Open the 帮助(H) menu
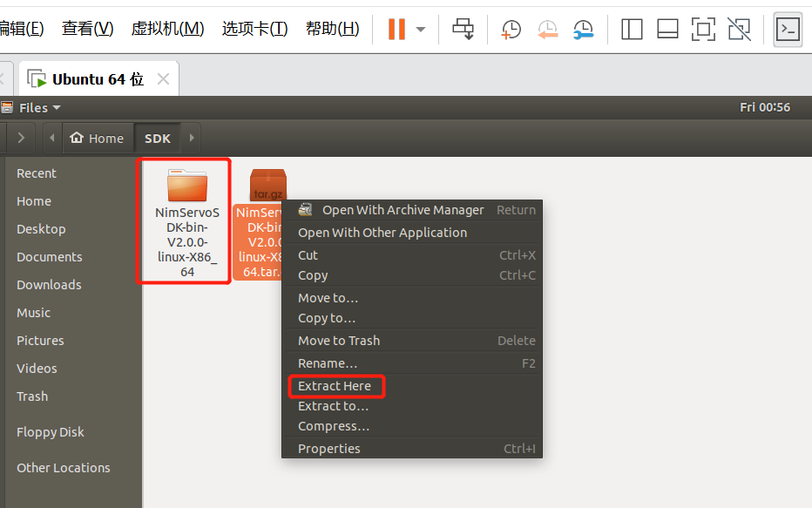 click(333, 29)
